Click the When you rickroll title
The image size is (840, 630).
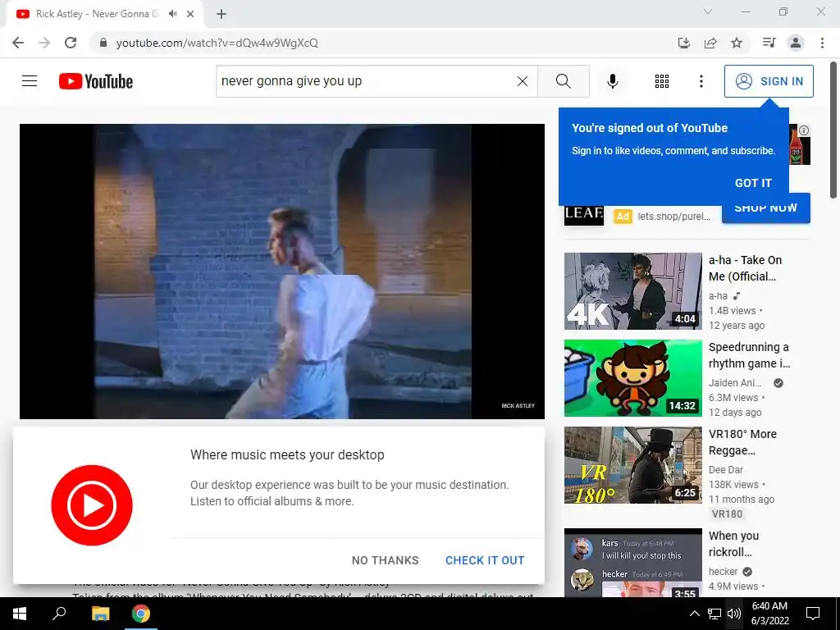tap(733, 544)
